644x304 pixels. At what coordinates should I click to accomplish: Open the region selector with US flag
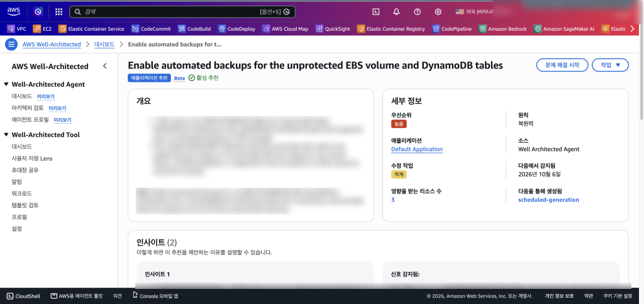(x=474, y=12)
